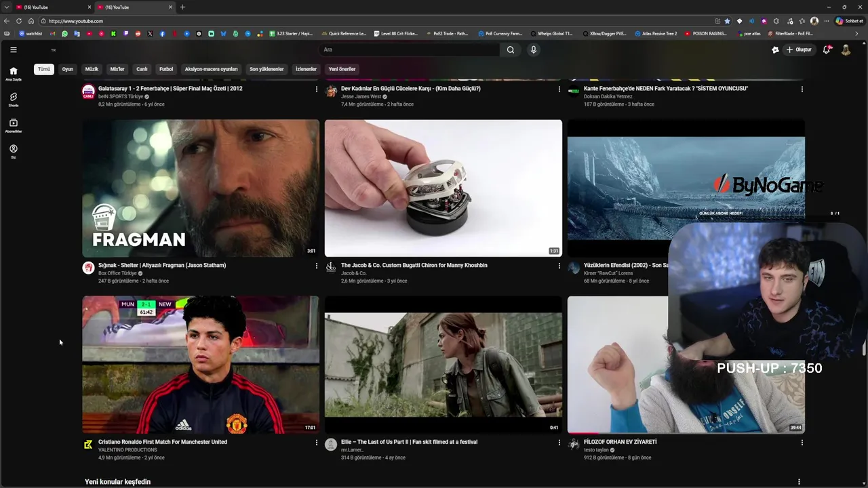Select the Yeni öneriler filter chip
This screenshot has width=868, height=488.
click(342, 69)
